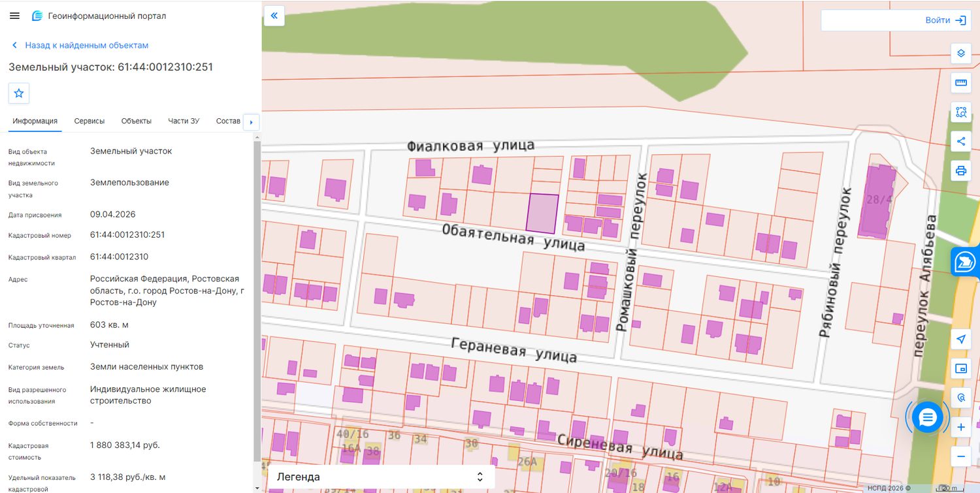Click the Обаятельная улица street label
980x493 pixels.
pos(514,236)
